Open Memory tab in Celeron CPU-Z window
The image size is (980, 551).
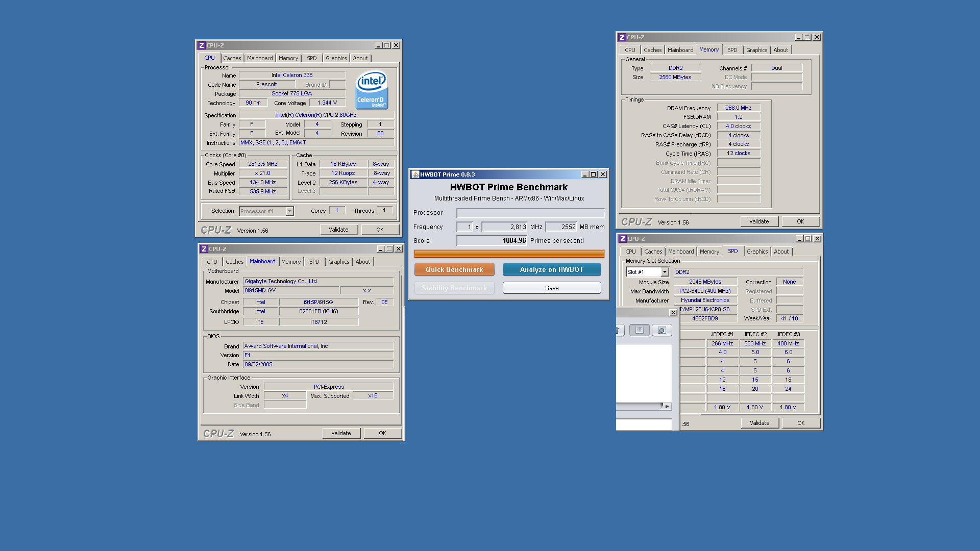[x=288, y=58]
